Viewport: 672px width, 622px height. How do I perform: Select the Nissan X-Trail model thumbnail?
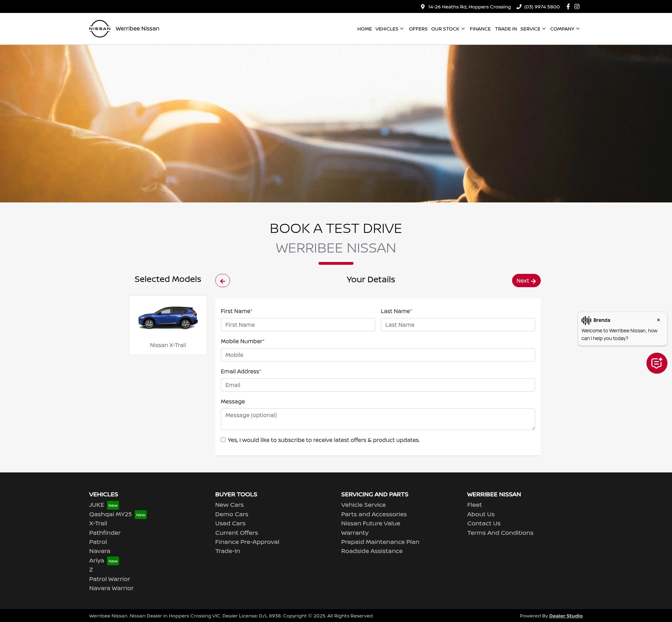[x=168, y=325]
